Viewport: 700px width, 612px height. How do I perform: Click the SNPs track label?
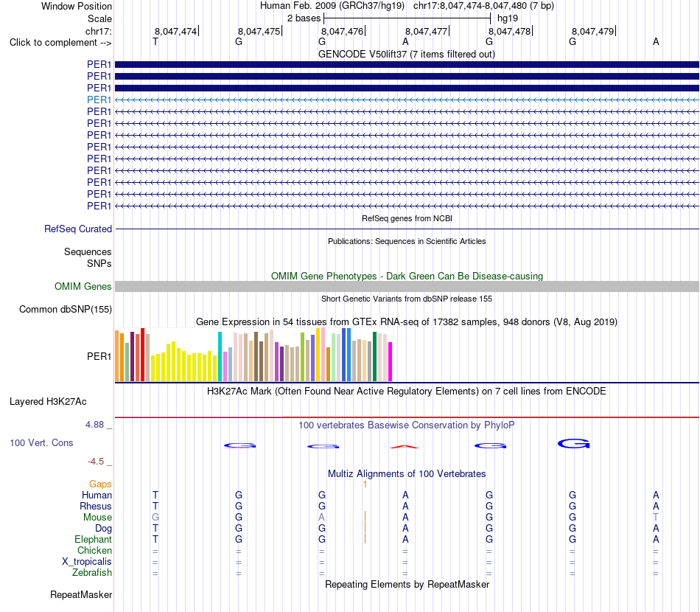pos(99,263)
